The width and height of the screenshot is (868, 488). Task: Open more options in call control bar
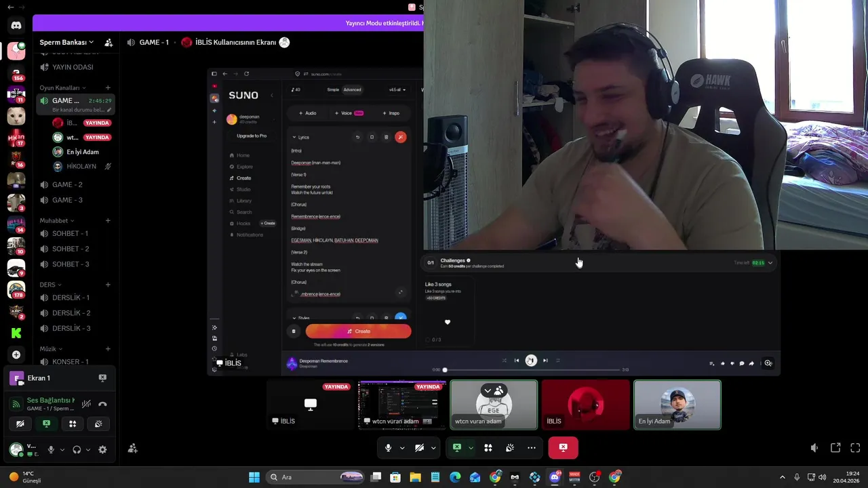532,447
